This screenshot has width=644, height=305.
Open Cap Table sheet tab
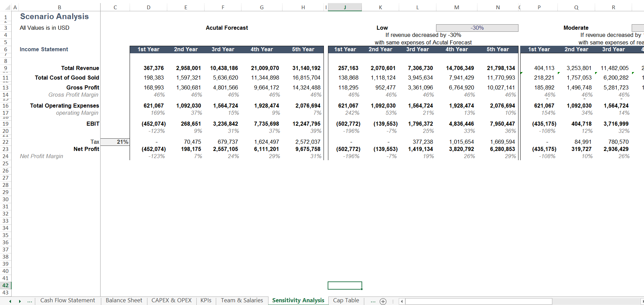click(x=346, y=300)
